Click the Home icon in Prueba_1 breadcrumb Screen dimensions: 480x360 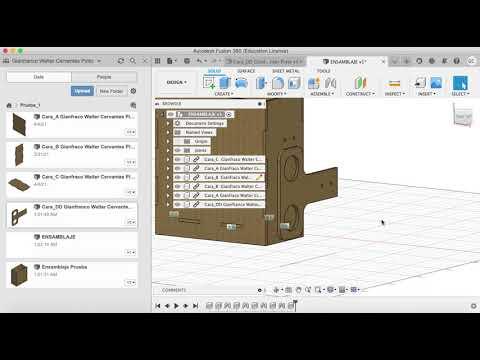coord(9,105)
